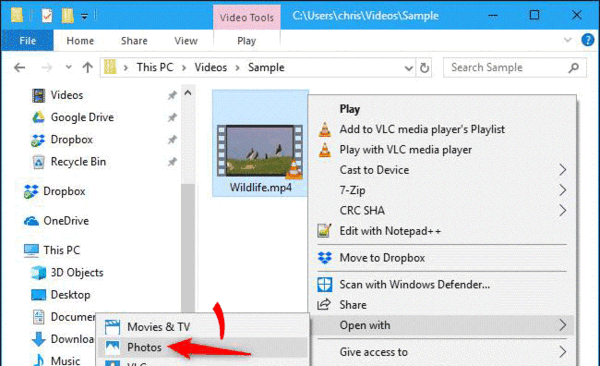The height and width of the screenshot is (366, 600).
Task: Expand the chevron after Videos breadcrumb
Action: click(237, 68)
